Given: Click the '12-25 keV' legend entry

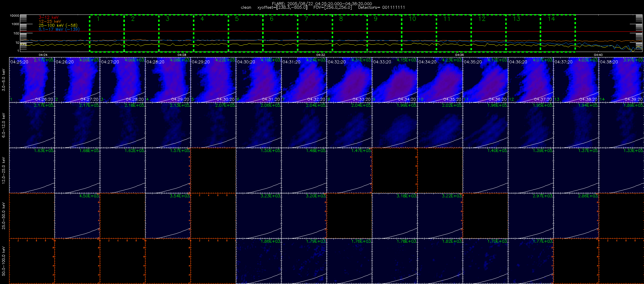Looking at the screenshot, I should [x=50, y=21].
